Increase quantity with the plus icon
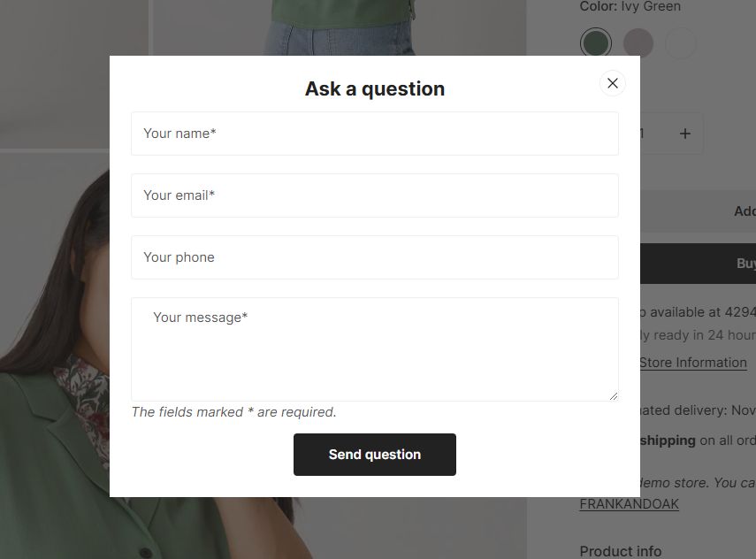Screen dimensions: 756x559 pyautogui.click(x=685, y=134)
